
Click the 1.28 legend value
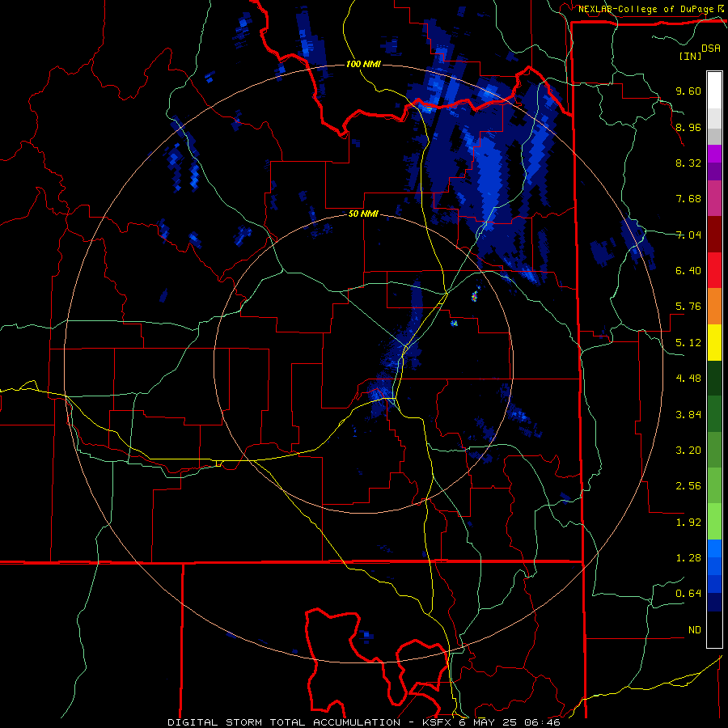point(688,558)
